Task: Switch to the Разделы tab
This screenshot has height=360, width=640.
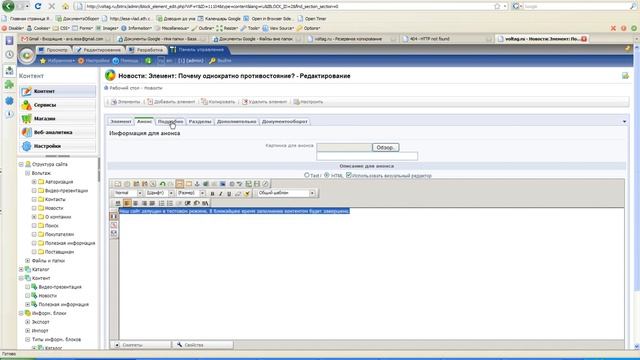Action: (200, 122)
